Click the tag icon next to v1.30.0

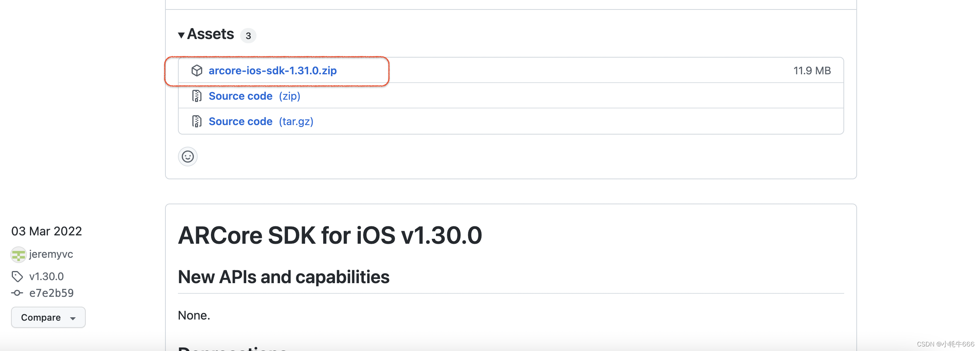click(x=18, y=276)
